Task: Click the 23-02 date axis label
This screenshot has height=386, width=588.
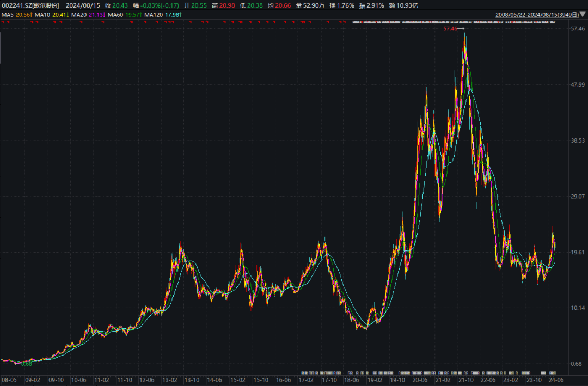Action: click(x=510, y=380)
